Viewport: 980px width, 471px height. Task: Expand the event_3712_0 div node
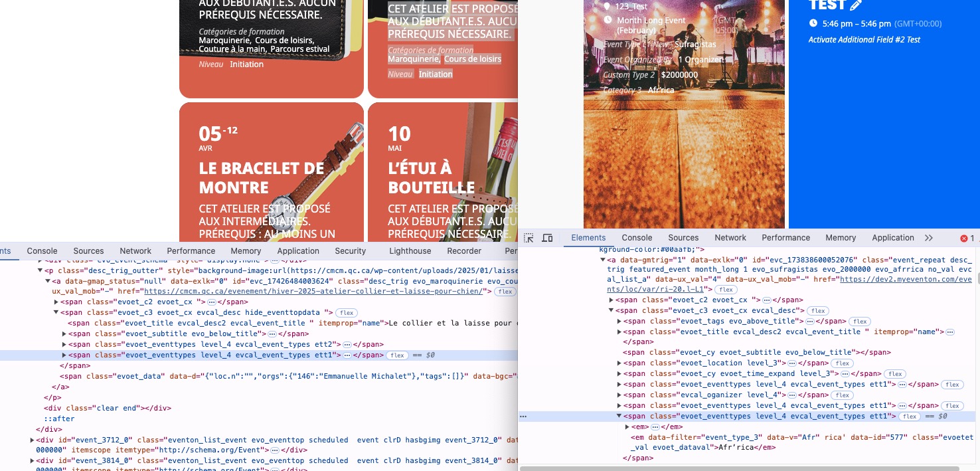pos(33,440)
